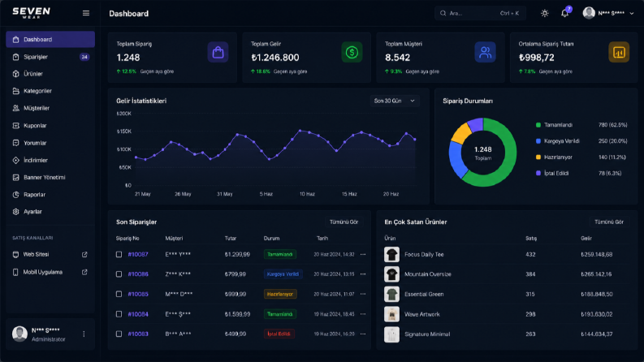The height and width of the screenshot is (362, 644).
Task: Click the user avatar in the top bar
Action: (589, 13)
